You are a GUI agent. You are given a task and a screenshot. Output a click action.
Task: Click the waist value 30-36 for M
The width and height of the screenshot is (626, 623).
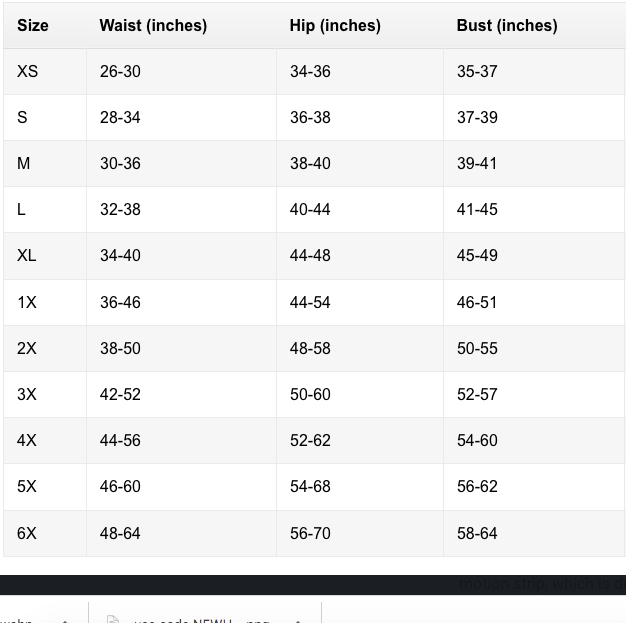pos(120,164)
